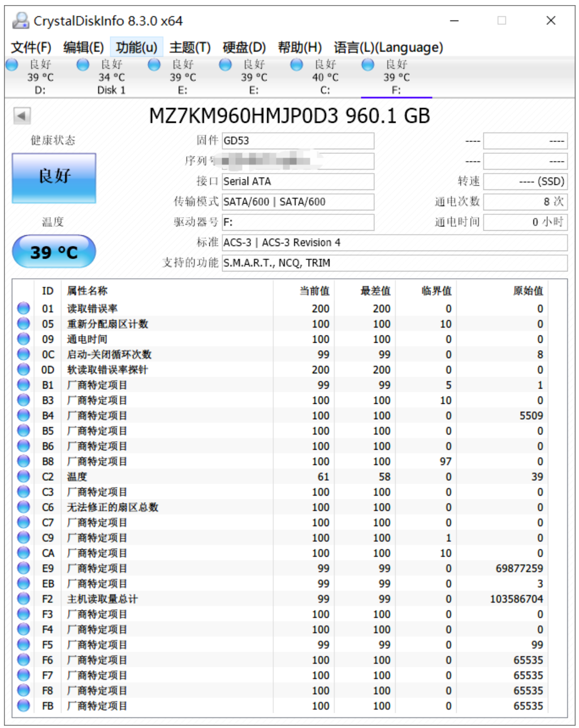Click the ID column header
Viewport: 579px width, 728px height.
(47, 291)
